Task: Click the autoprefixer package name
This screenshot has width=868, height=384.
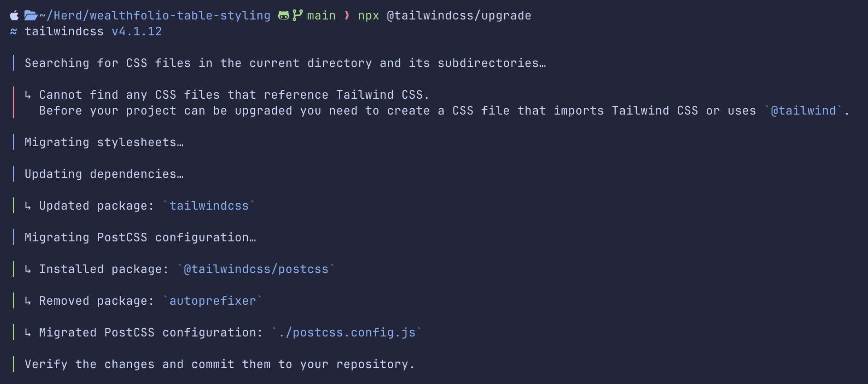Action: click(212, 301)
